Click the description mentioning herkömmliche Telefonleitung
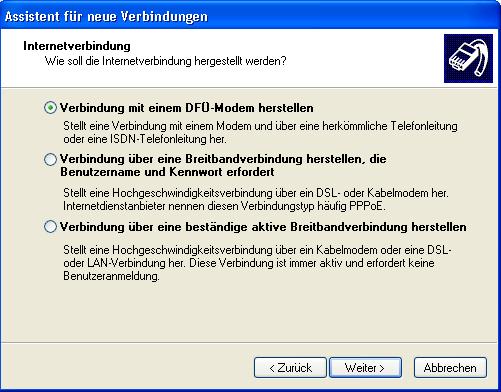Screen dimensions: 501x392 [260, 126]
